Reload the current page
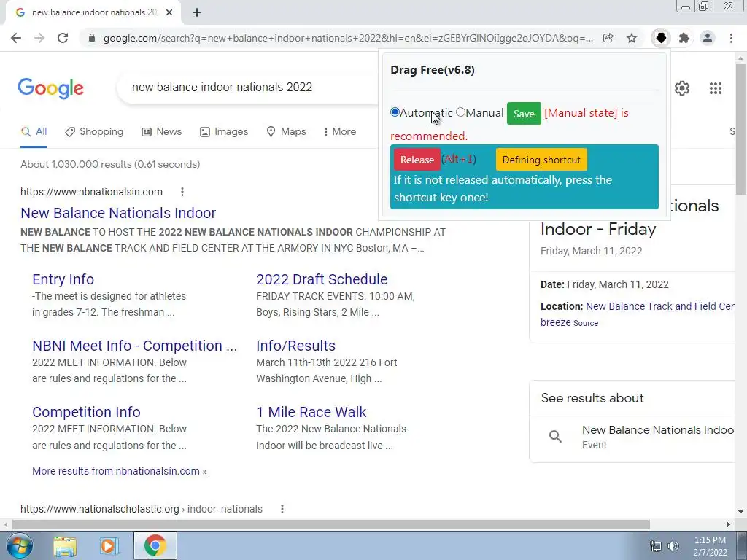The width and height of the screenshot is (747, 560). coord(63,38)
